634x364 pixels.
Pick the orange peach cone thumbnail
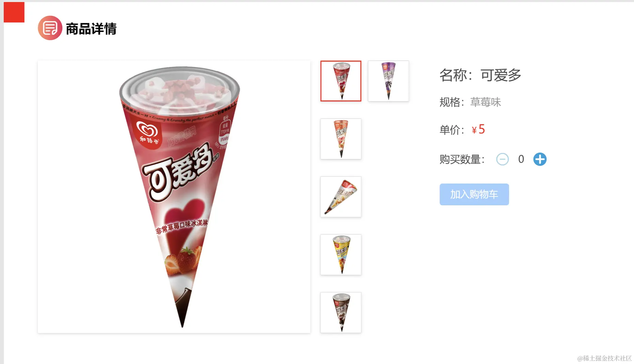[341, 139]
